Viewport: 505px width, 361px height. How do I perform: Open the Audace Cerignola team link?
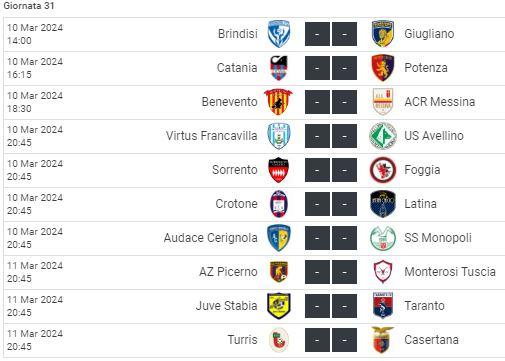[x=211, y=238]
